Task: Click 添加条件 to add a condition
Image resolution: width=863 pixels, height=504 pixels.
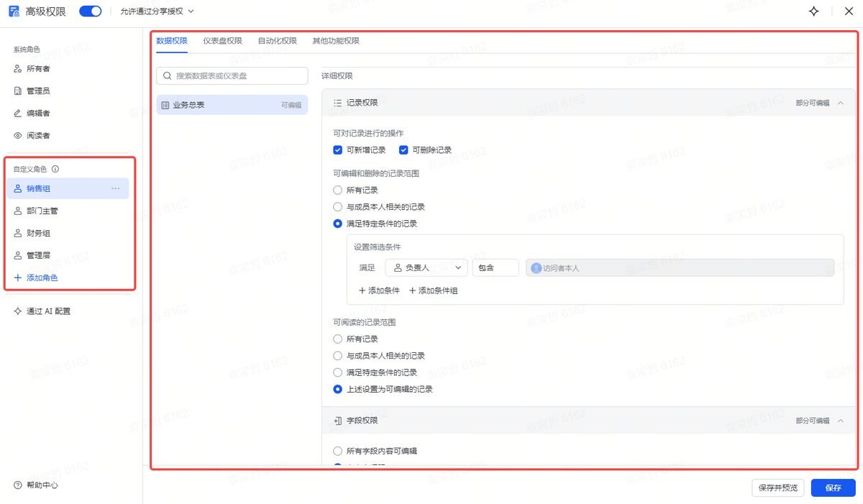Action: click(x=379, y=290)
